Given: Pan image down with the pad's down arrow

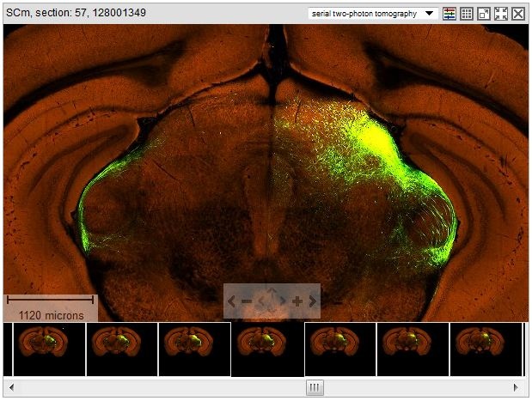Looking at the screenshot, I should click(x=272, y=311).
